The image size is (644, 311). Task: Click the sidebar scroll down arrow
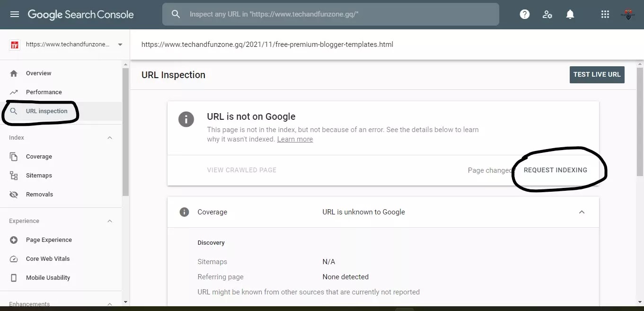point(125,302)
